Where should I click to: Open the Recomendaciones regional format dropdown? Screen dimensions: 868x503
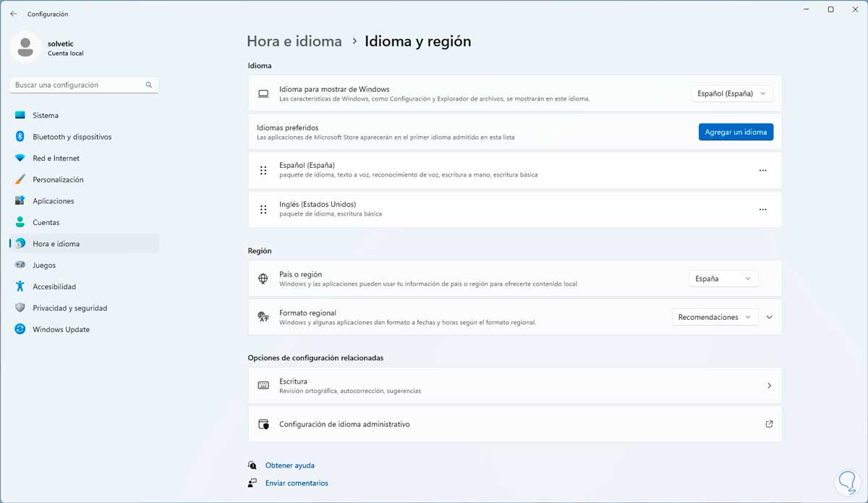(715, 317)
